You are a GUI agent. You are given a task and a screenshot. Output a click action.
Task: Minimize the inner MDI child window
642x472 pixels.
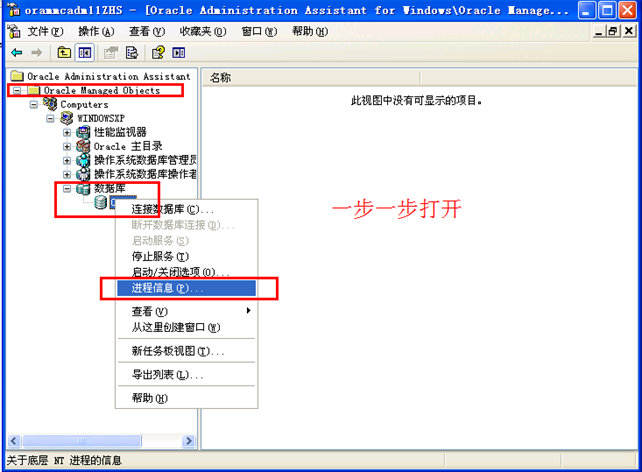coord(599,31)
